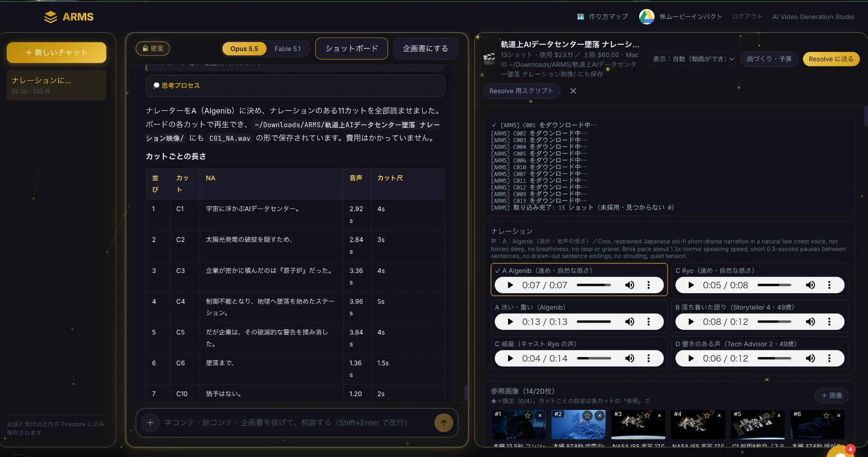This screenshot has height=457, width=868.
Task: Toggle the 密室 lock mode
Action: click(x=153, y=48)
